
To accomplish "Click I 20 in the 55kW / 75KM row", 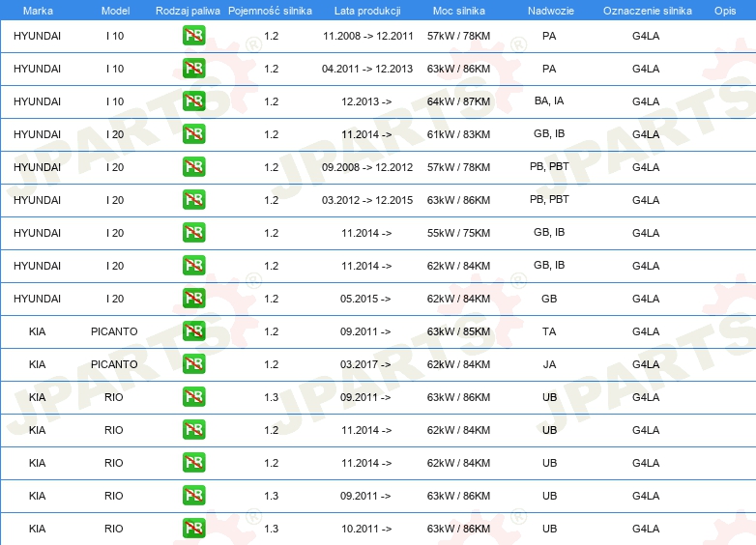I will (115, 233).
